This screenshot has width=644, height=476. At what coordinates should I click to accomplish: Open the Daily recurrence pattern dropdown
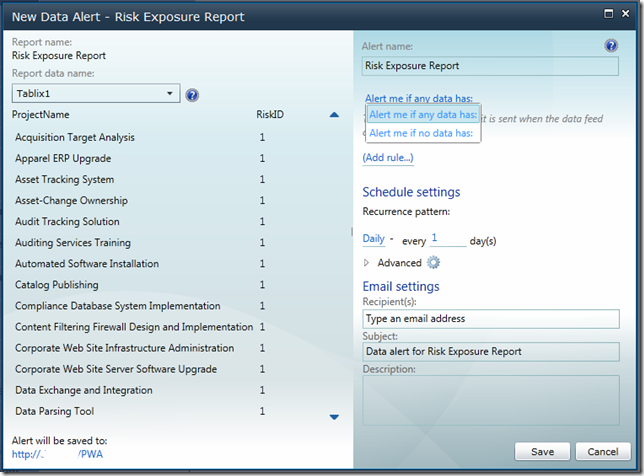377,240
